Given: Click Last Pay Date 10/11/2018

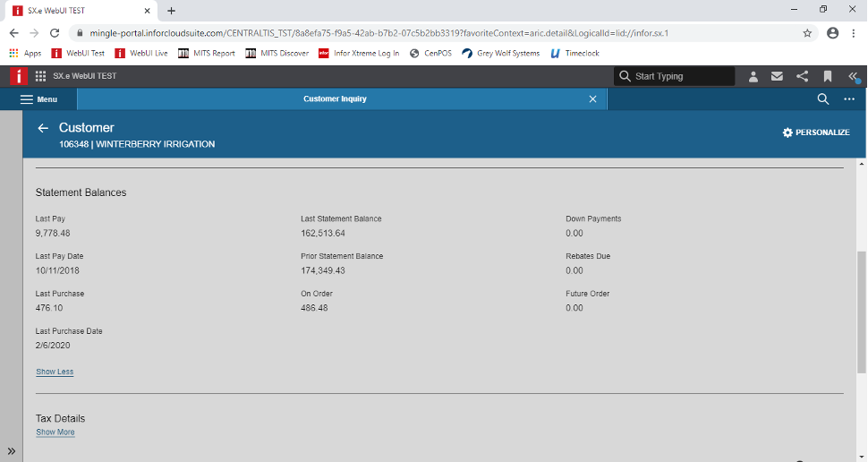Looking at the screenshot, I should click(x=57, y=271).
